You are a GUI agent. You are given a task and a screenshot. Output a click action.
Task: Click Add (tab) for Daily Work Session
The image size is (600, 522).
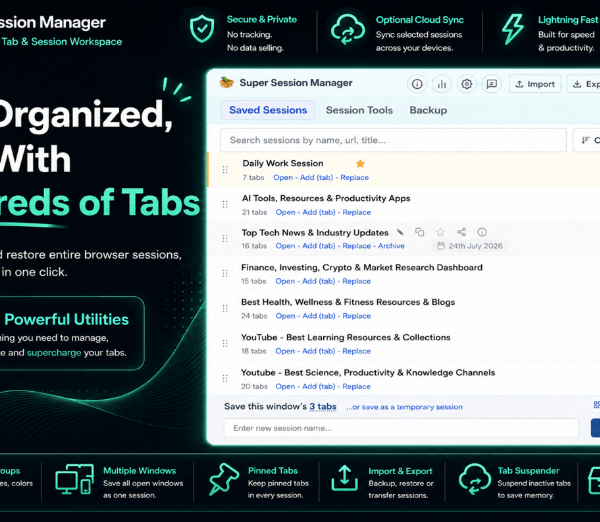pyautogui.click(x=316, y=178)
